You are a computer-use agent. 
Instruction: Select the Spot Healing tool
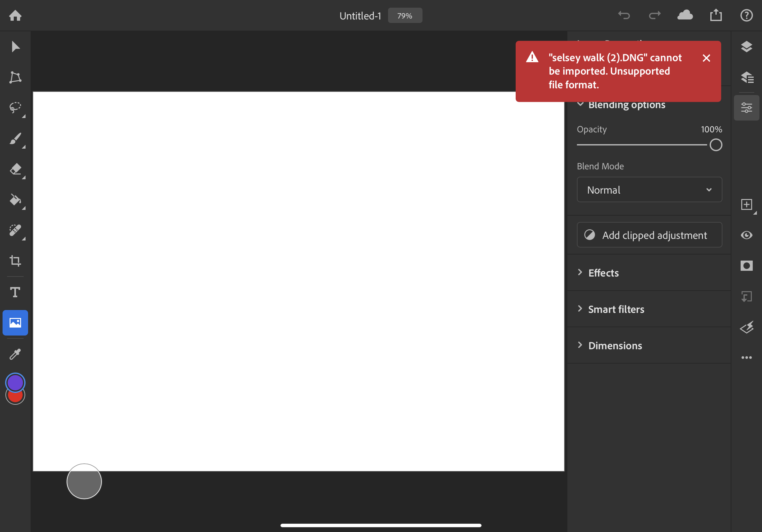15,230
